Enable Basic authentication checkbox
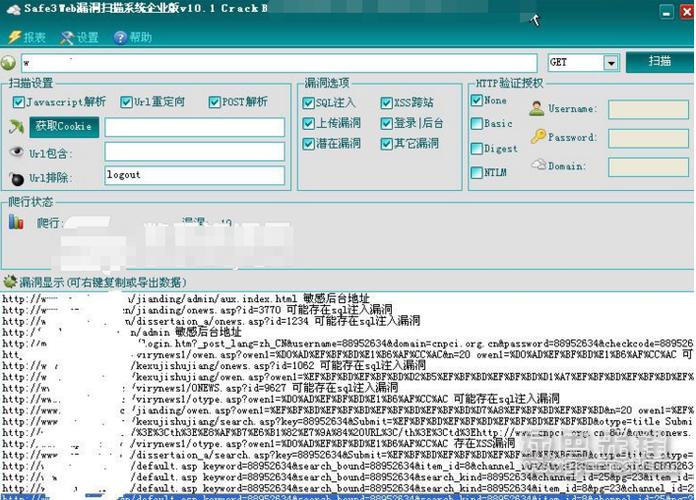The width and height of the screenshot is (696, 500). pyautogui.click(x=476, y=123)
